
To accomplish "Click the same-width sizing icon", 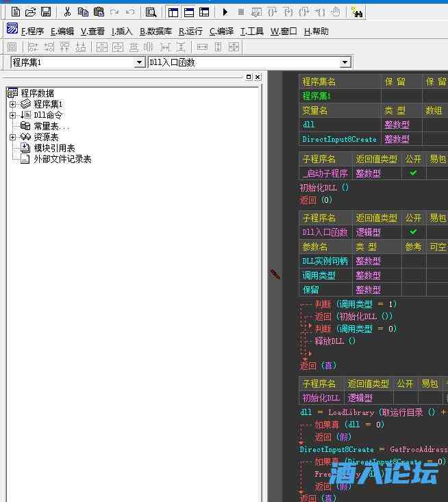I will (x=202, y=47).
